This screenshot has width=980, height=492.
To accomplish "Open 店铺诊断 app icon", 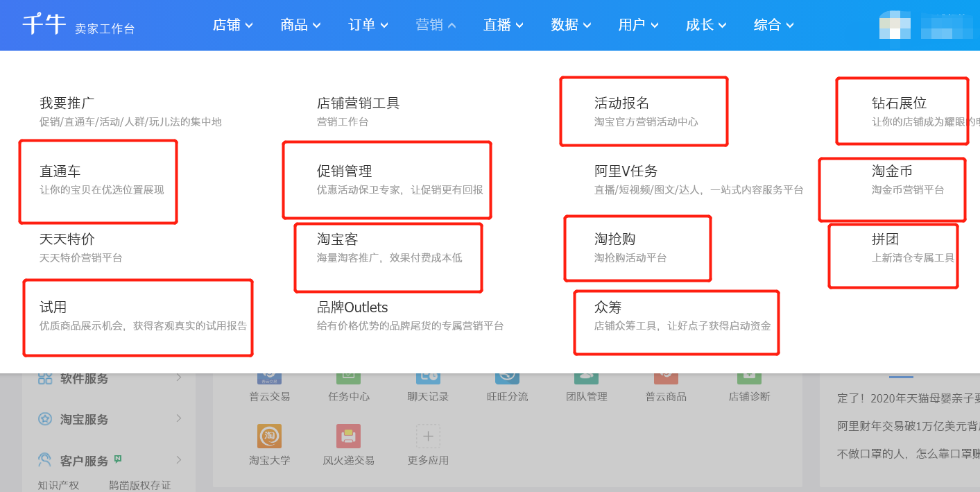I will 749,378.
